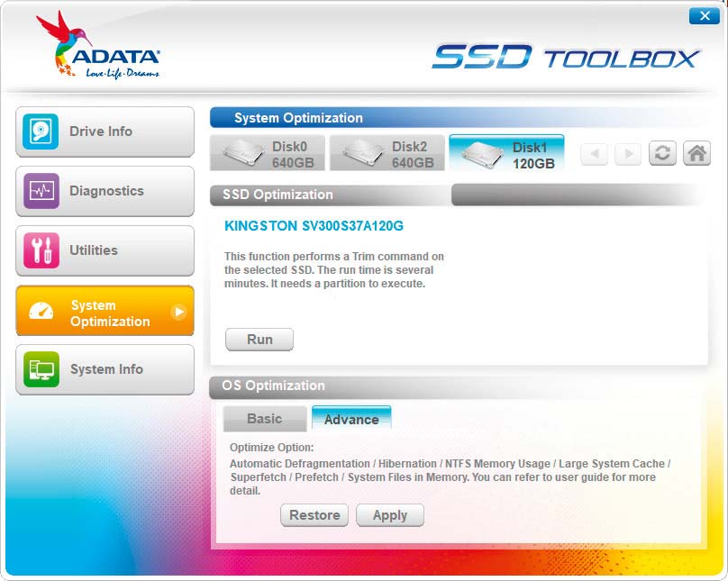Click the Optimize Option label

tap(271, 448)
